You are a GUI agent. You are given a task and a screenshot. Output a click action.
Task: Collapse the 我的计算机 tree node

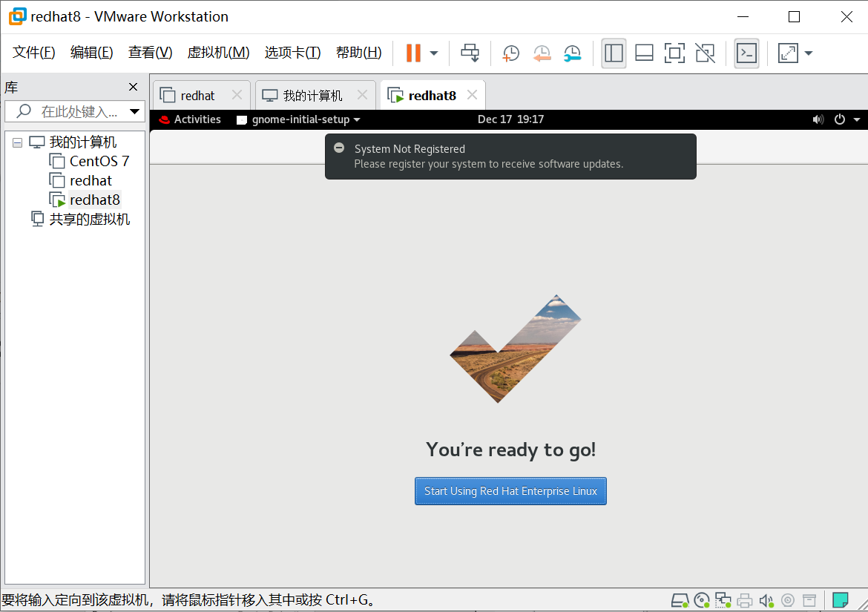click(17, 142)
